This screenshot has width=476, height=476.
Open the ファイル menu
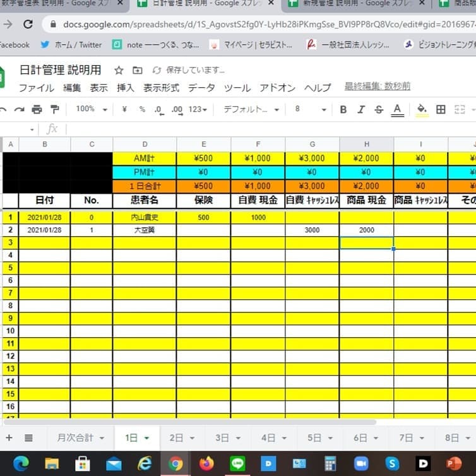[x=37, y=88]
